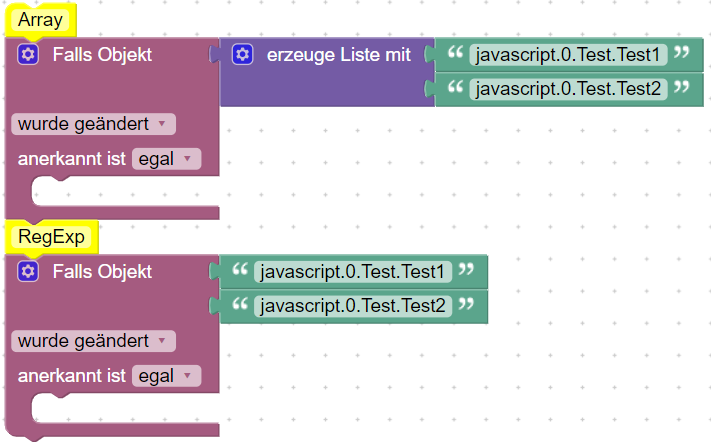This screenshot has width=711, height=446.
Task: Open the gear on the Array Falls Objekt block
Action: 28,55
